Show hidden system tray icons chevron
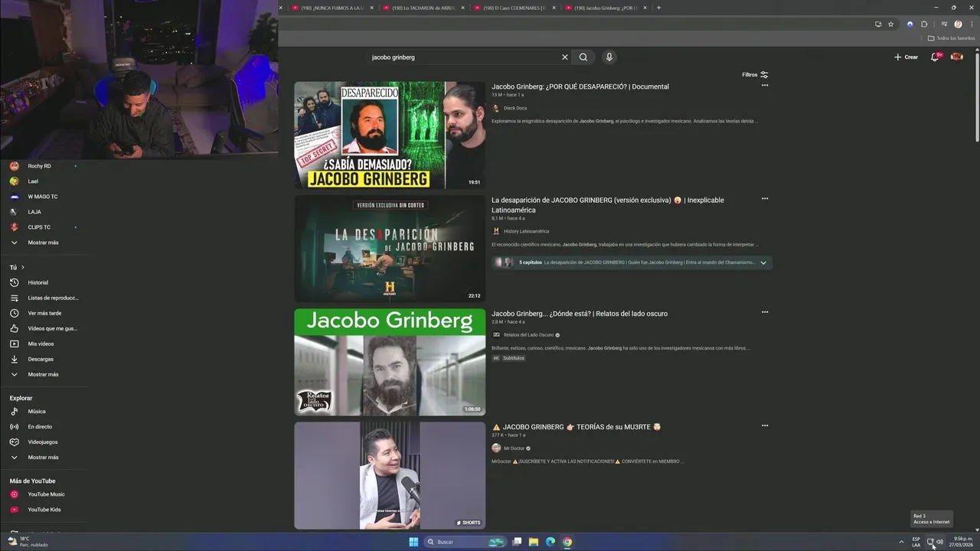 (x=901, y=542)
